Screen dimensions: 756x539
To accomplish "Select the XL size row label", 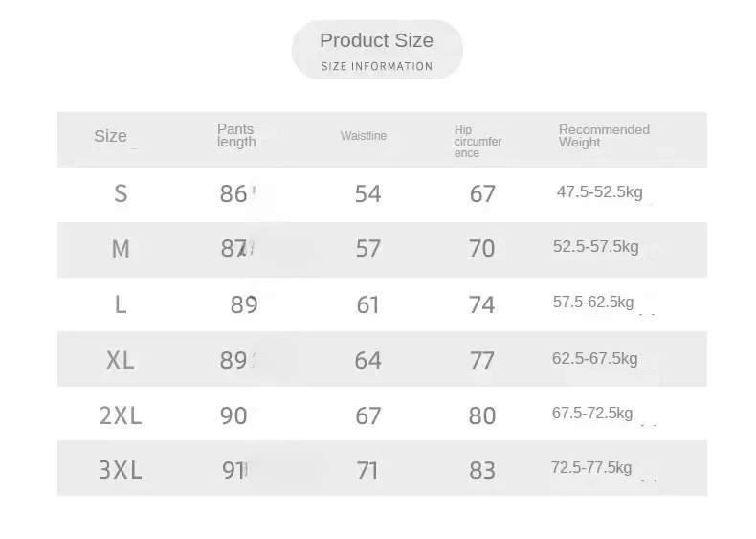I will pos(121,361).
